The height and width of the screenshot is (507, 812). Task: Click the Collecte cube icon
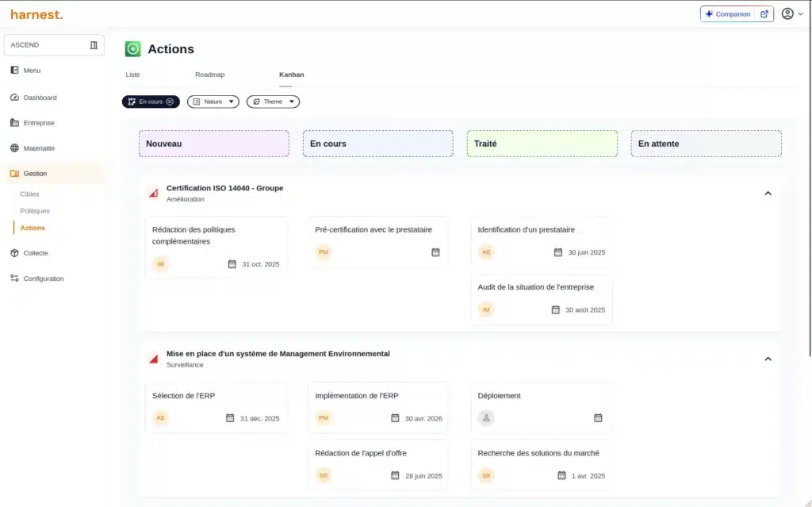[x=14, y=253]
